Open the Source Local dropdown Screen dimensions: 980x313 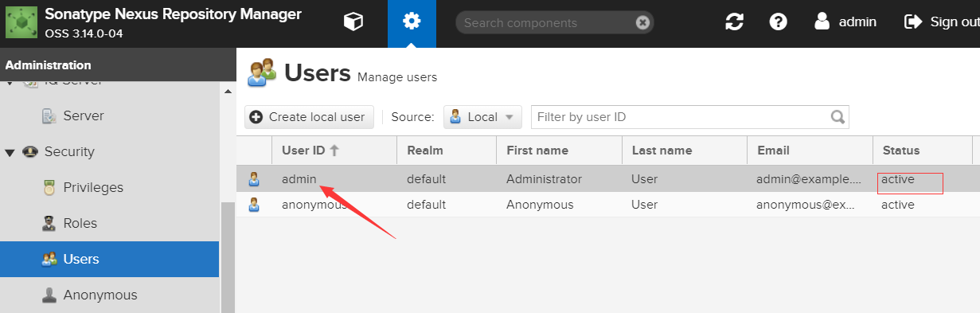pyautogui.click(x=482, y=117)
